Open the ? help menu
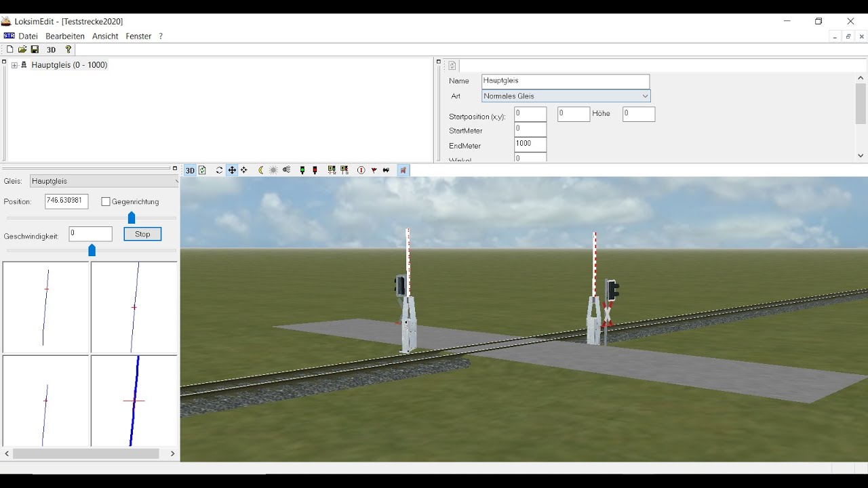868x488 pixels. [161, 36]
